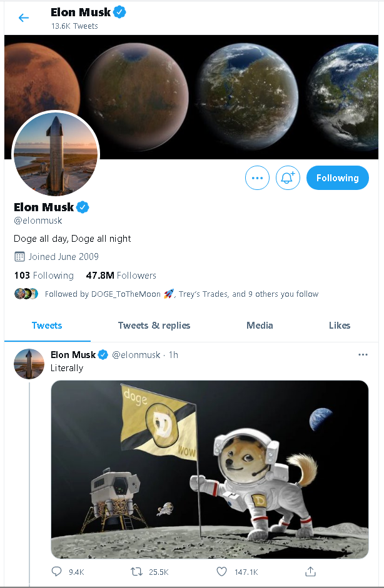The height and width of the screenshot is (588, 384).
Task: Toggle tweet notifications bell icon
Action: pyautogui.click(x=288, y=178)
